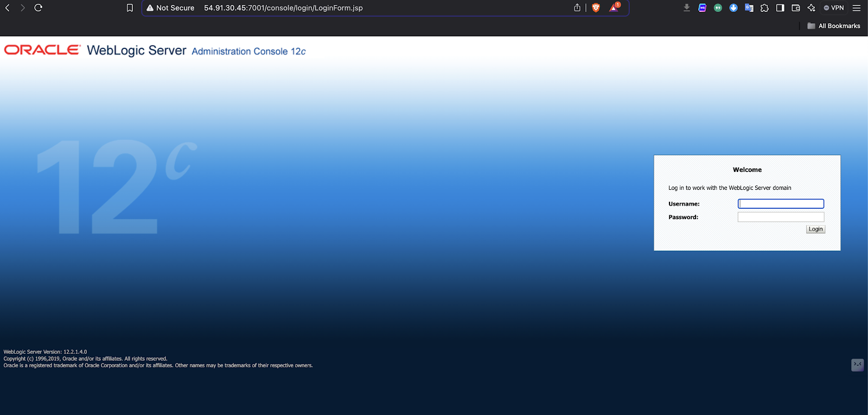
Task: Click the 'Welcome' heading in login box
Action: 747,170
